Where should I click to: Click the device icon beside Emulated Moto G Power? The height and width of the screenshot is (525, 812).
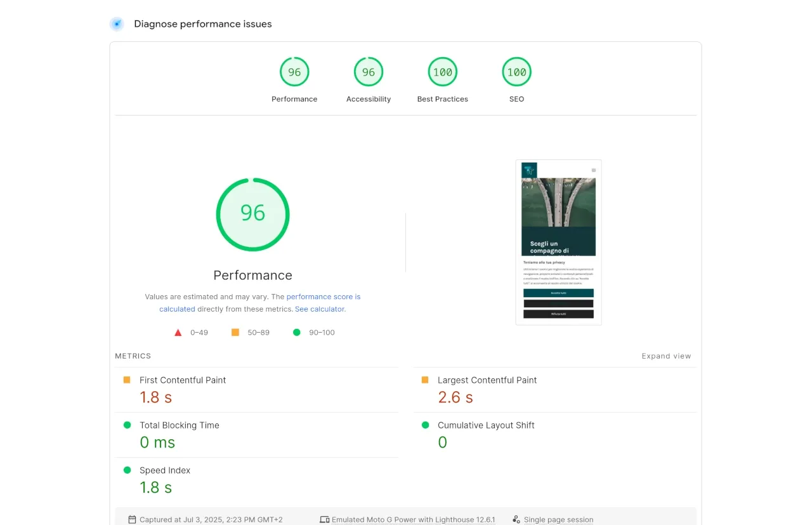pos(324,519)
